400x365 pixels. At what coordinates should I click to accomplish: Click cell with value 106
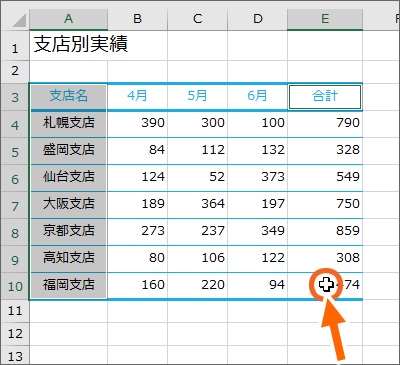pyautogui.click(x=197, y=259)
